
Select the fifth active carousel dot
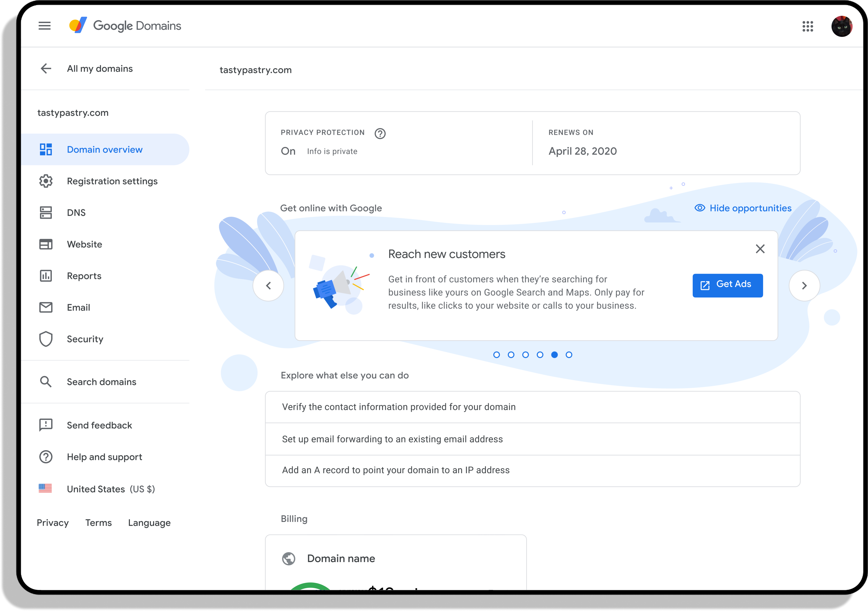pyautogui.click(x=554, y=355)
